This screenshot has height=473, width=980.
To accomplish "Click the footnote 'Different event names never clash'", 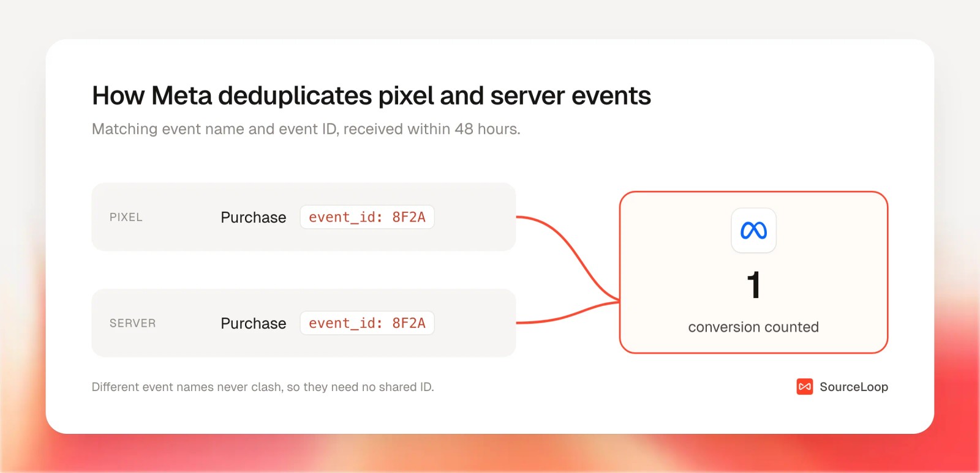I will (263, 387).
